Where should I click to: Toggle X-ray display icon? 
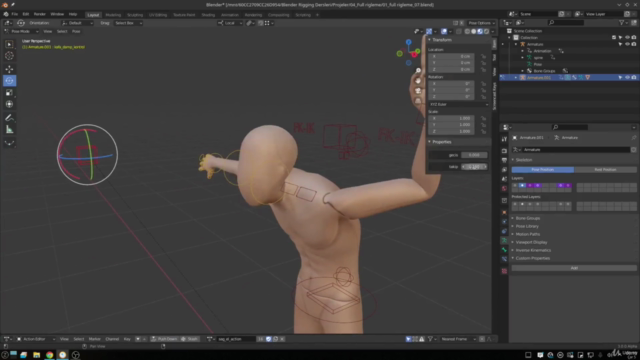pos(459,31)
